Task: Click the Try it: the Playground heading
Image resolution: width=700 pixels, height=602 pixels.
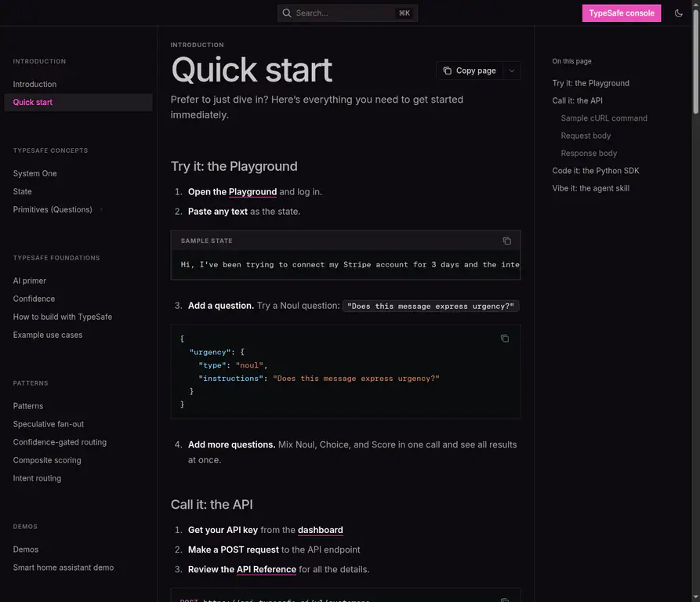Action: [x=234, y=166]
